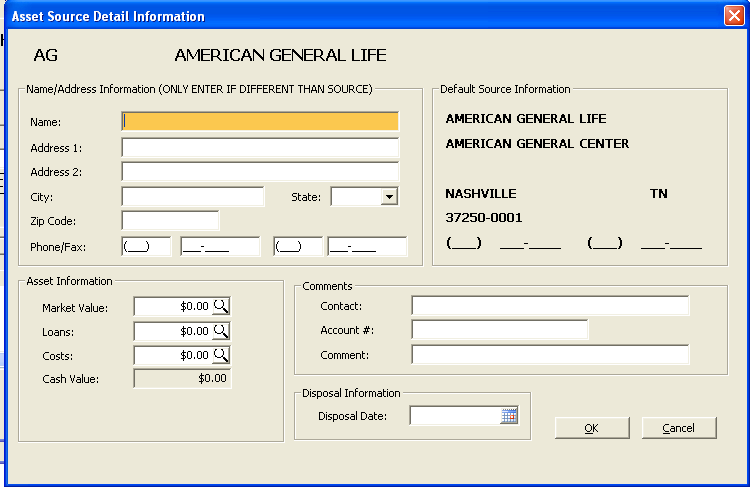Click the Costs magnifier lookup icon
Image resolution: width=750 pixels, height=487 pixels.
click(x=221, y=355)
